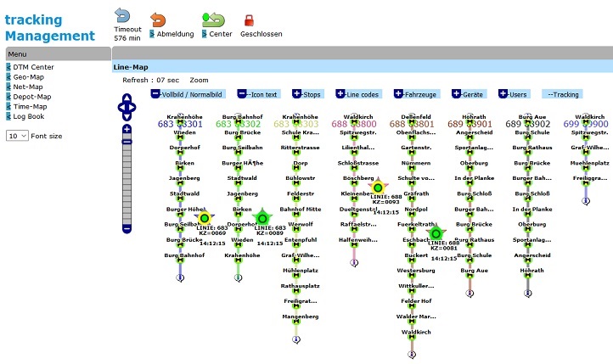
Task: Click the Abmeldung logout icon
Action: [x=158, y=19]
